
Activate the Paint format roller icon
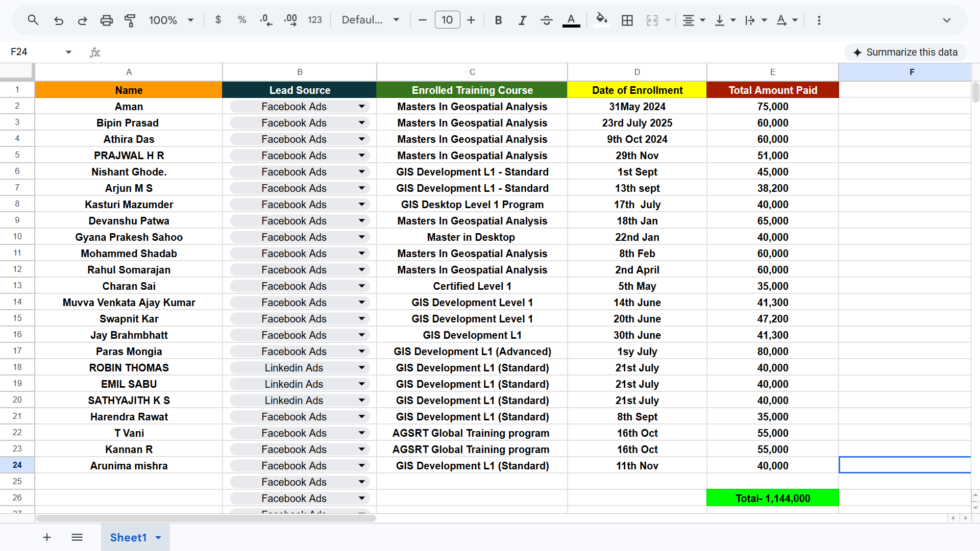130,20
